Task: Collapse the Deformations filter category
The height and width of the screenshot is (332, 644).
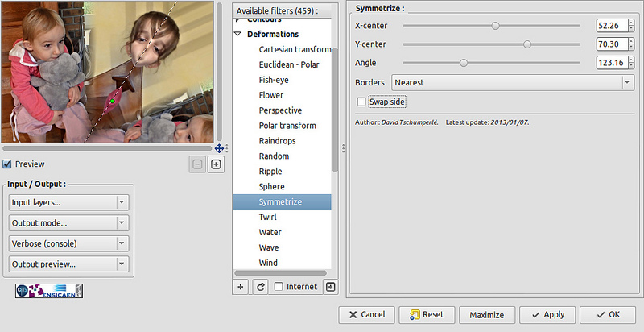Action: coord(238,35)
